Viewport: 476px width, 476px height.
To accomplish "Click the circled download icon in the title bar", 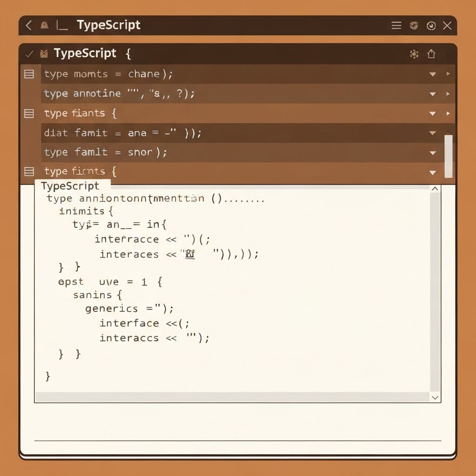I will click(431, 26).
